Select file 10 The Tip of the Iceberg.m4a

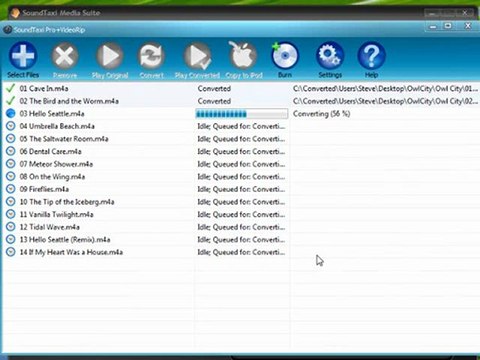click(x=67, y=202)
